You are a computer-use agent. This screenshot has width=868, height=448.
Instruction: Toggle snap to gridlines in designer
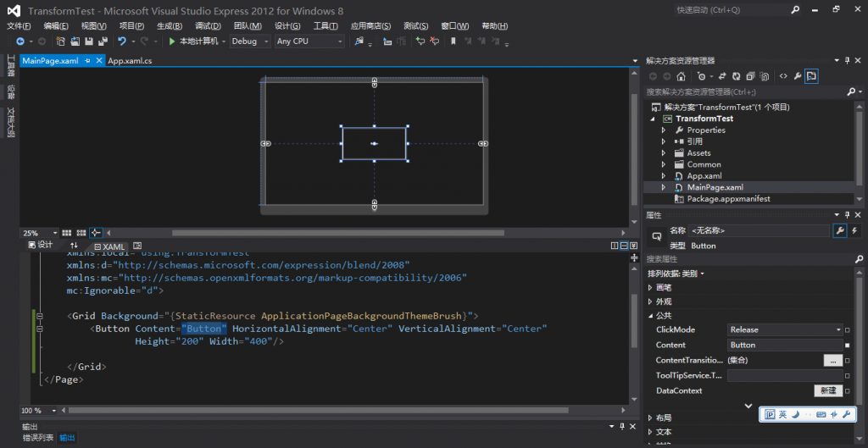click(82, 232)
